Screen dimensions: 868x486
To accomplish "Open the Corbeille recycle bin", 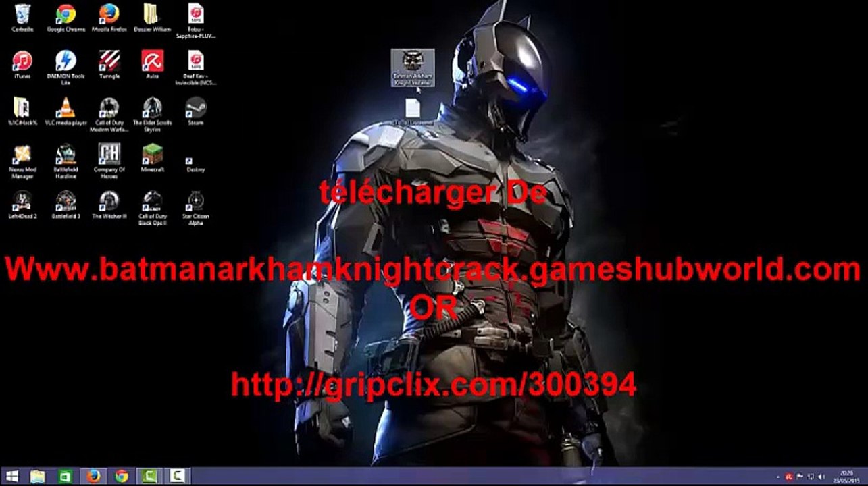I will tap(22, 18).
